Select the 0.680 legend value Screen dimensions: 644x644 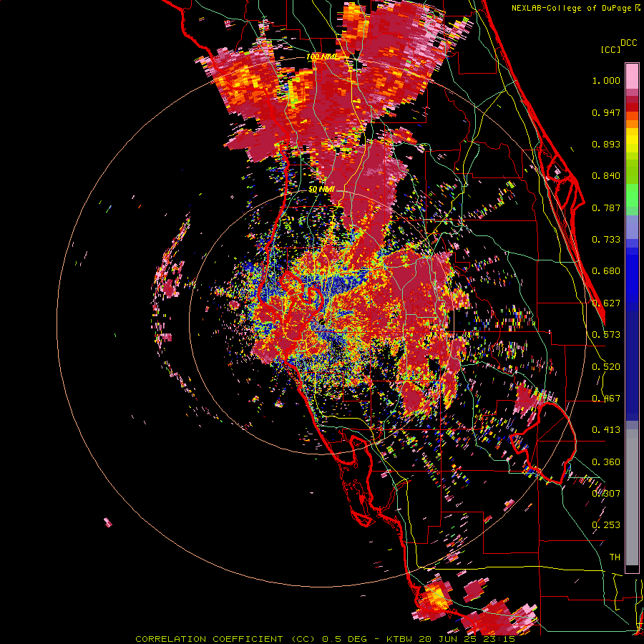pos(606,271)
